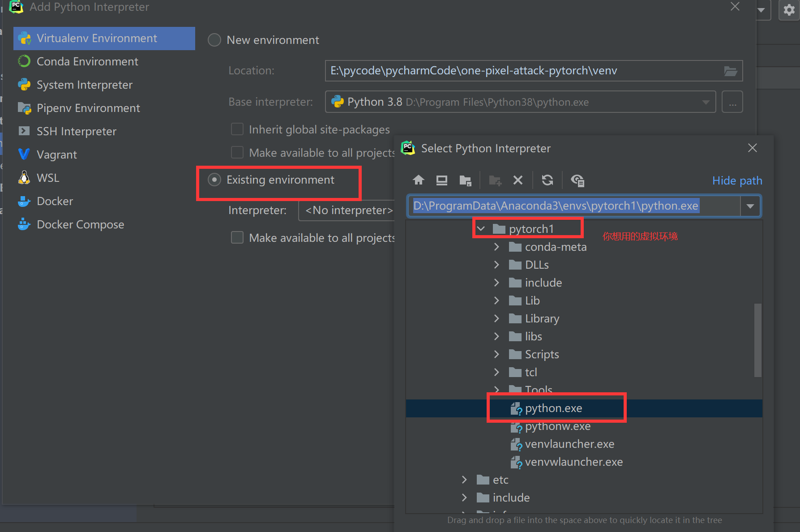Select SSH Interpreter in sidebar
The width and height of the screenshot is (800, 532).
[x=104, y=131]
